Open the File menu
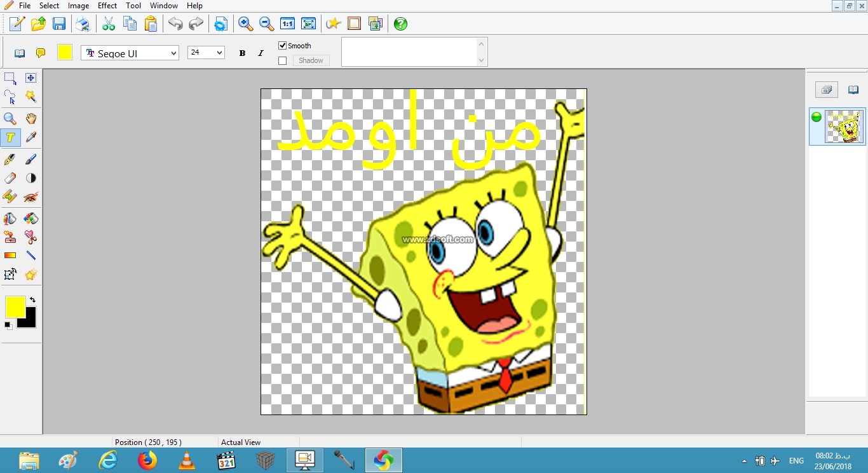Screen dimensions: 868x473 click(x=25, y=6)
